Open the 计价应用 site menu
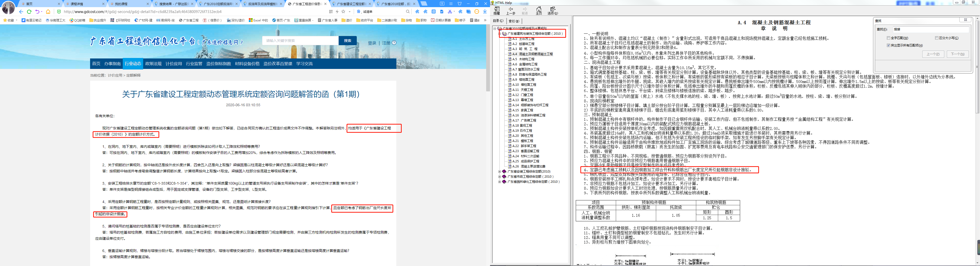Screen dimensions: 980x266 pos(174,64)
